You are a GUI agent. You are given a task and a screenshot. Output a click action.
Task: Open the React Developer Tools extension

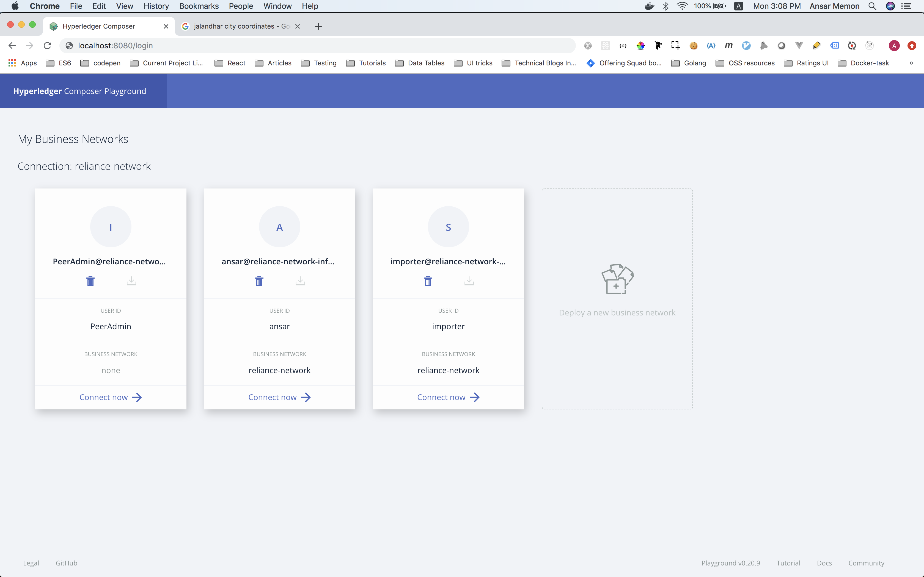(x=605, y=45)
